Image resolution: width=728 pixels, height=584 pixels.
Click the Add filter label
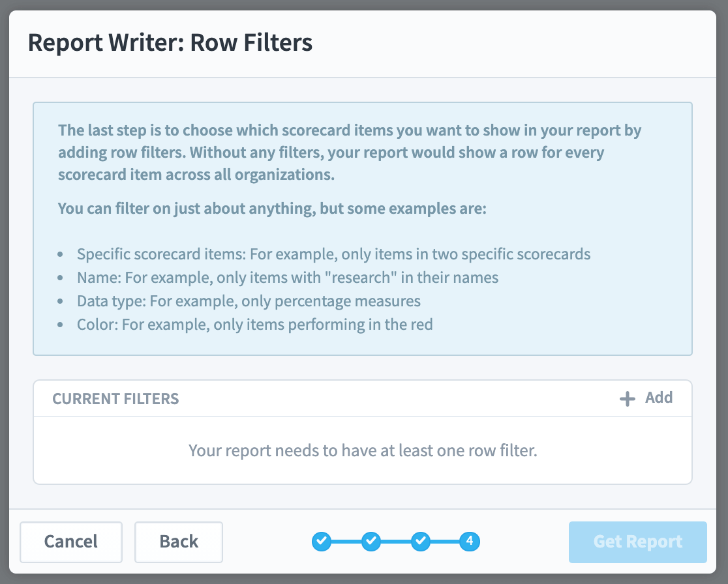coord(658,398)
